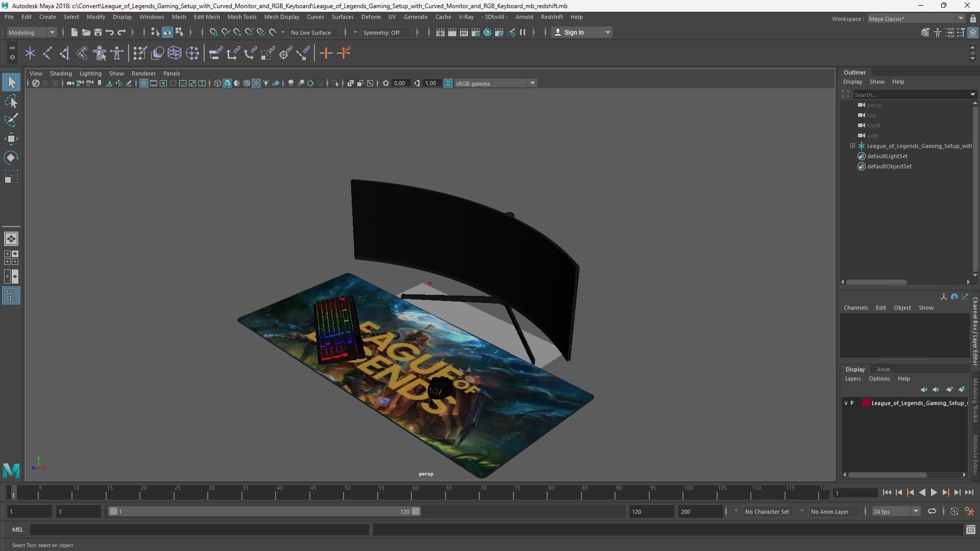Open a scene file
This screenshot has width=980, height=551.
[86, 32]
